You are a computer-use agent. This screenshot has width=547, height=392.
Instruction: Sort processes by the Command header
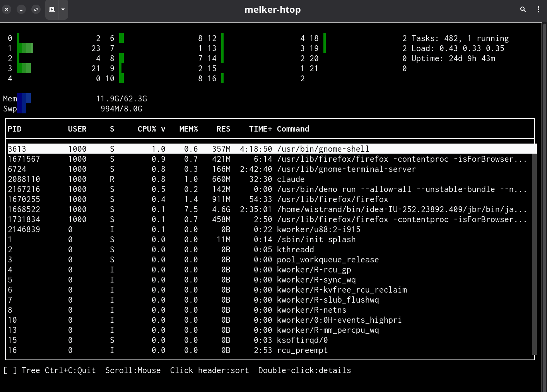(x=293, y=129)
